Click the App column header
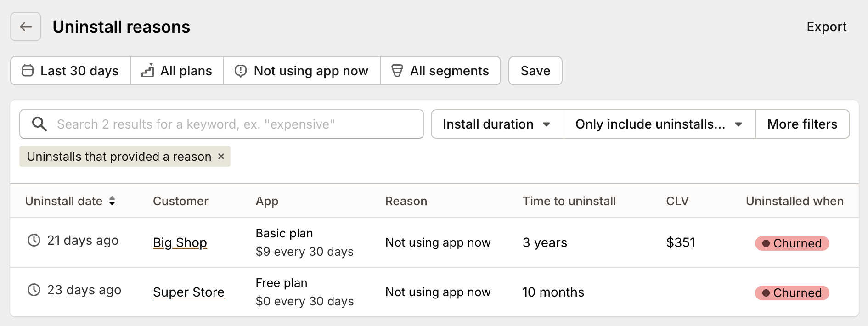868x326 pixels. tap(267, 201)
